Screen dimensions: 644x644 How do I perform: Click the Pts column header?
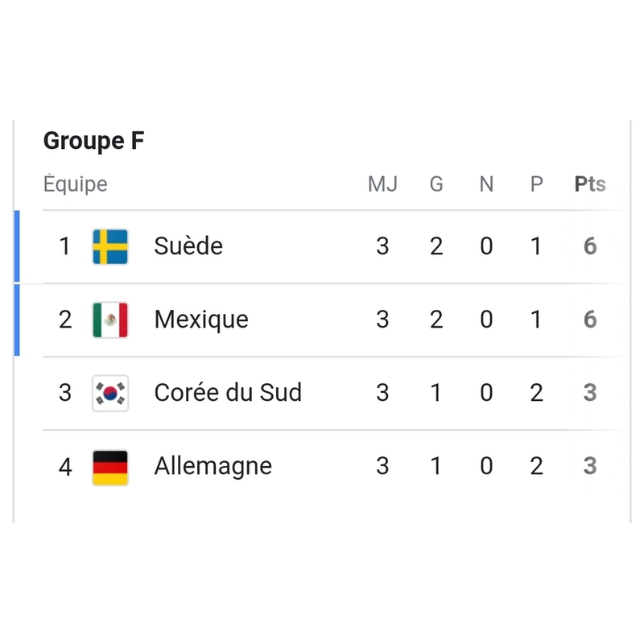(590, 184)
